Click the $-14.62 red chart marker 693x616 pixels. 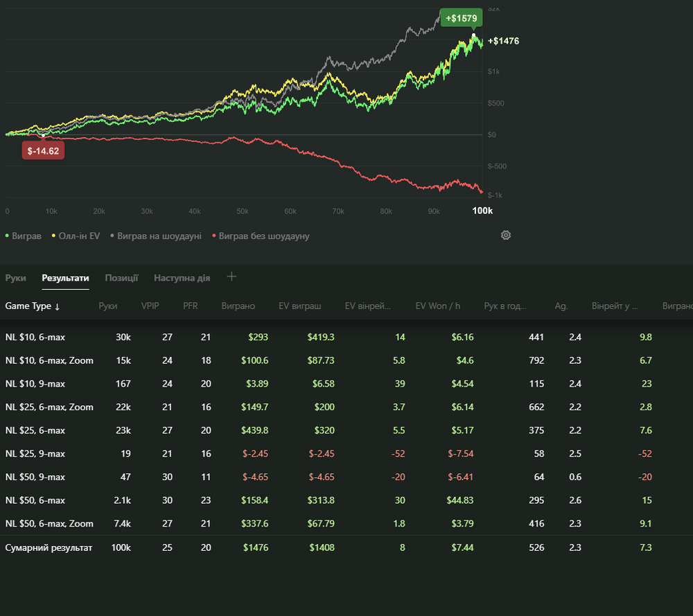pos(43,150)
